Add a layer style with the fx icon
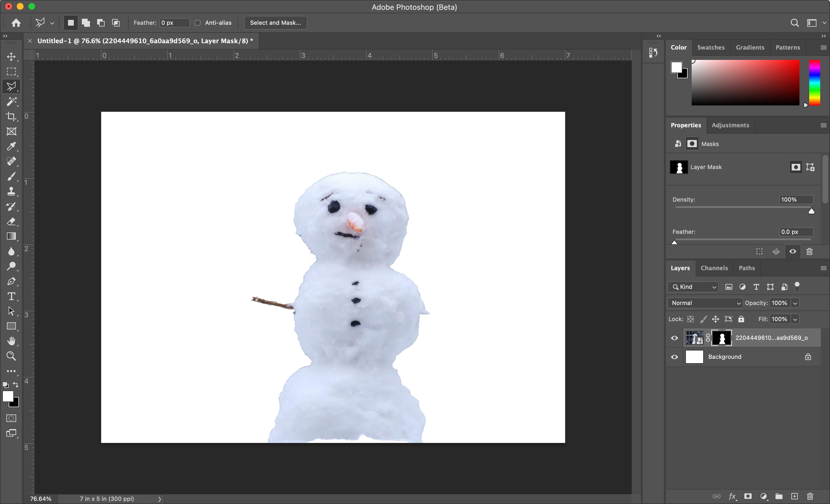The width and height of the screenshot is (830, 504). pos(732,496)
